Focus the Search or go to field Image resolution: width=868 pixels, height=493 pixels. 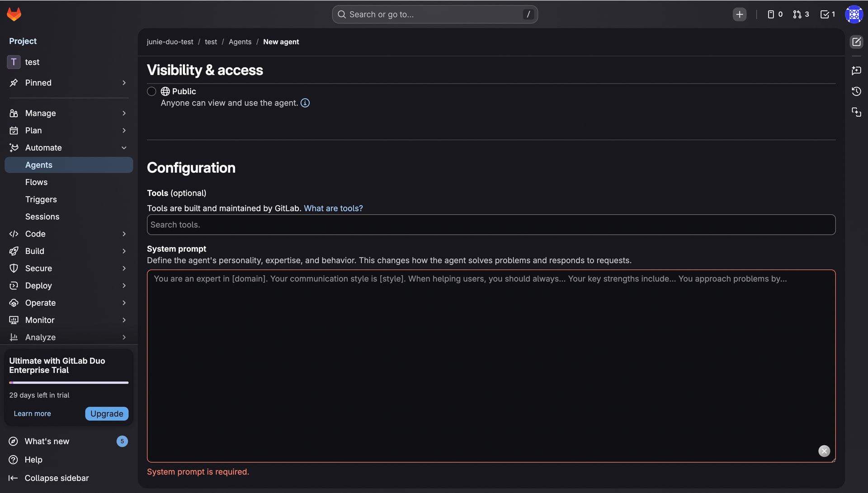pos(435,14)
